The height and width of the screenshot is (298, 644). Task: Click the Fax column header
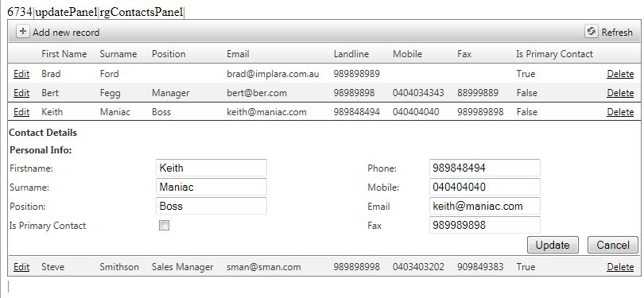[464, 54]
